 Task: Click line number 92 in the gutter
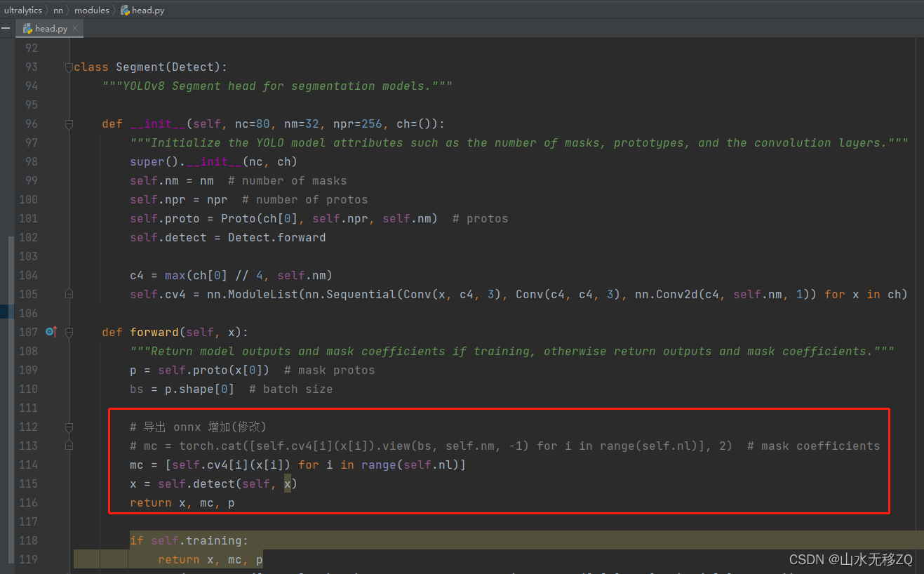31,48
